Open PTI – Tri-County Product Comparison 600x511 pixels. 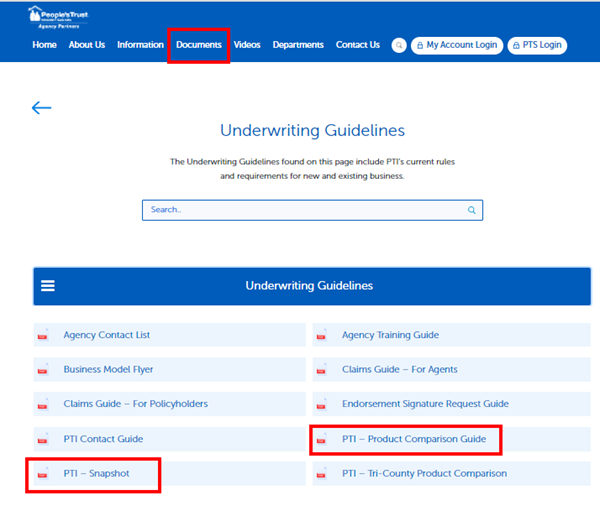coord(452,473)
